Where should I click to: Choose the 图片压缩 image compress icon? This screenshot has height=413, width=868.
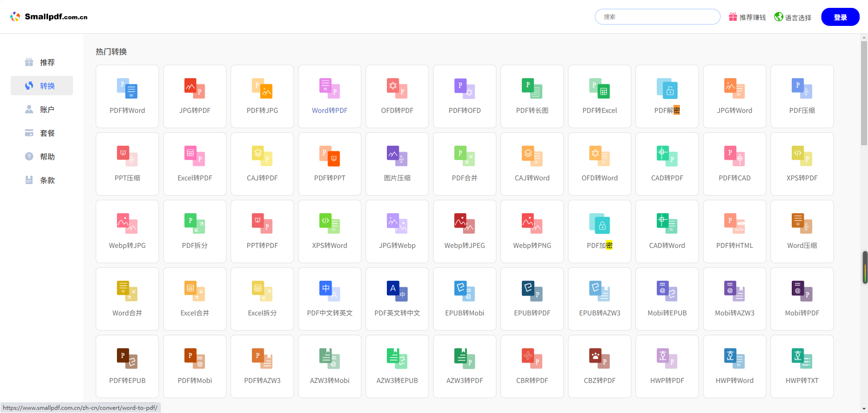pos(397,156)
